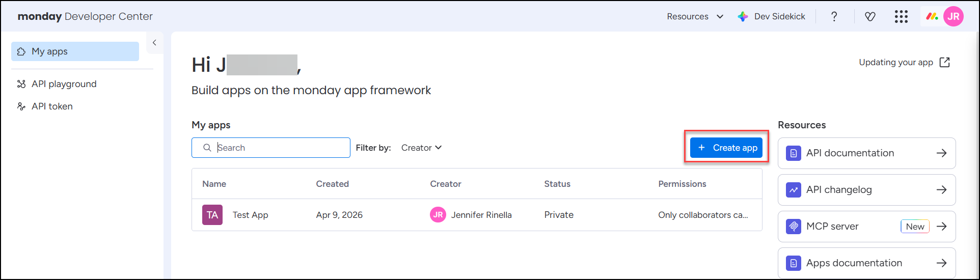The height and width of the screenshot is (280, 980).
Task: Click the plus icon in Create app
Action: click(x=701, y=148)
